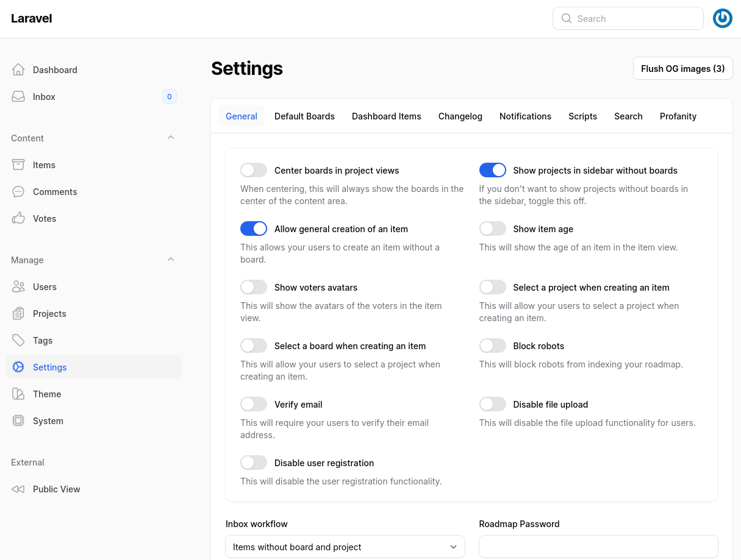Enable the Block robots switch
This screenshot has height=560, width=741.
coord(493,346)
